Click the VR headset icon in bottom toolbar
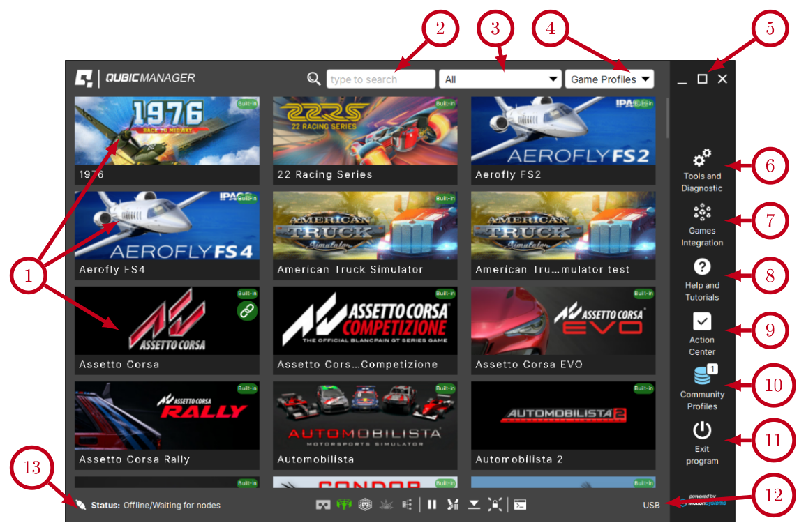The image size is (806, 532). (x=323, y=505)
